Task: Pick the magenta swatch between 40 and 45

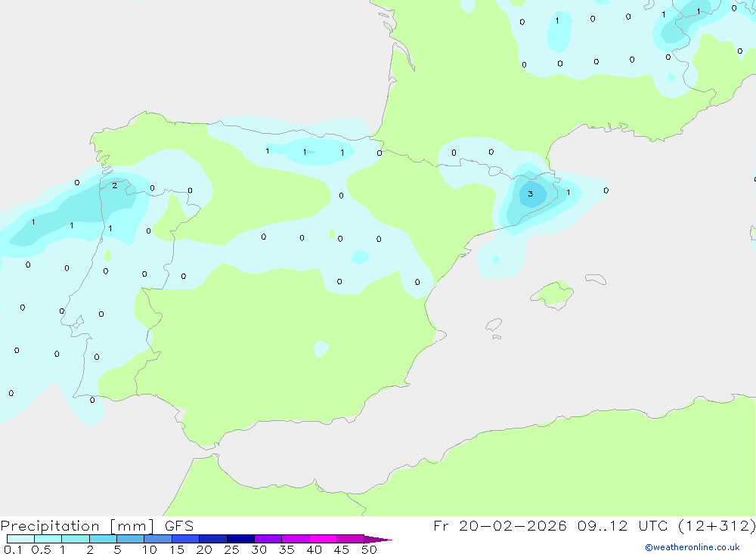Action: coord(323,539)
